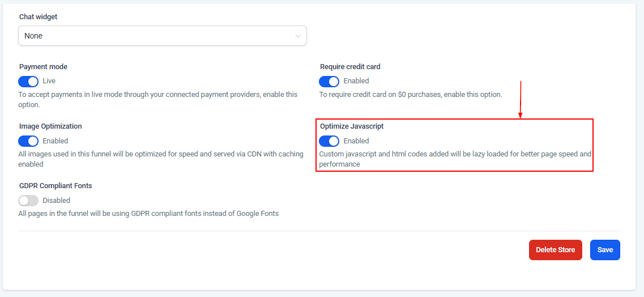
Task: Click the "Chat widget" field label
Action: [38, 17]
